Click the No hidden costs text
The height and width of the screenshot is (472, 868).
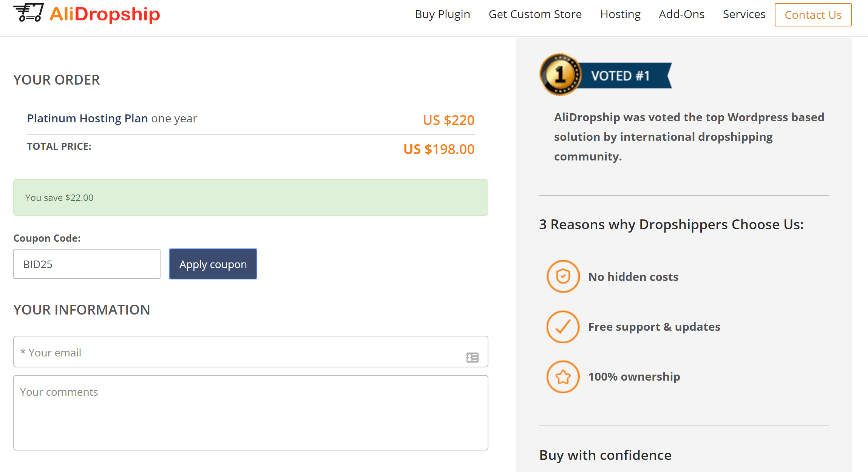pyautogui.click(x=633, y=277)
